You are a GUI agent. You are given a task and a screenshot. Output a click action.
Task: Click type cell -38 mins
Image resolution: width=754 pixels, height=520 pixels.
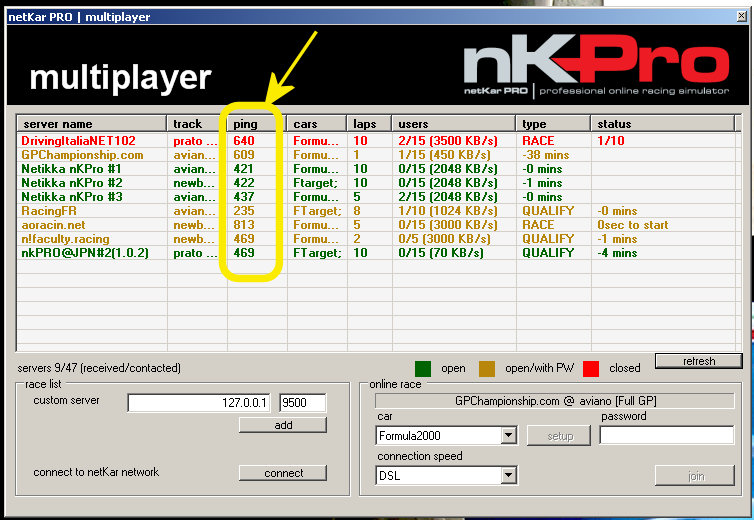tap(546, 155)
